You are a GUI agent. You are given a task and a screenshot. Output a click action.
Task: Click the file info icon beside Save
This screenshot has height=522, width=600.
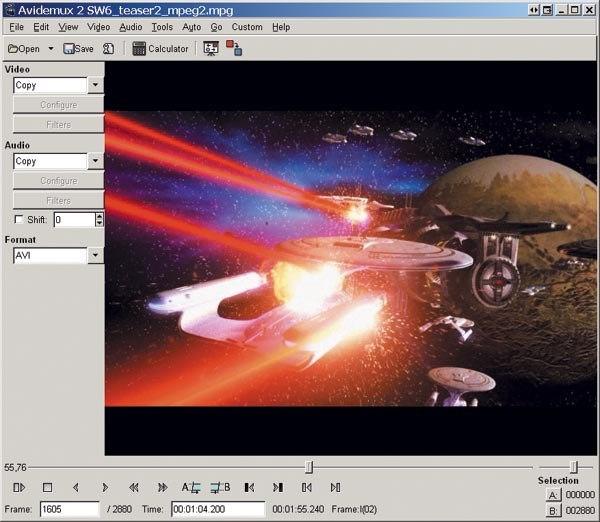coord(108,49)
